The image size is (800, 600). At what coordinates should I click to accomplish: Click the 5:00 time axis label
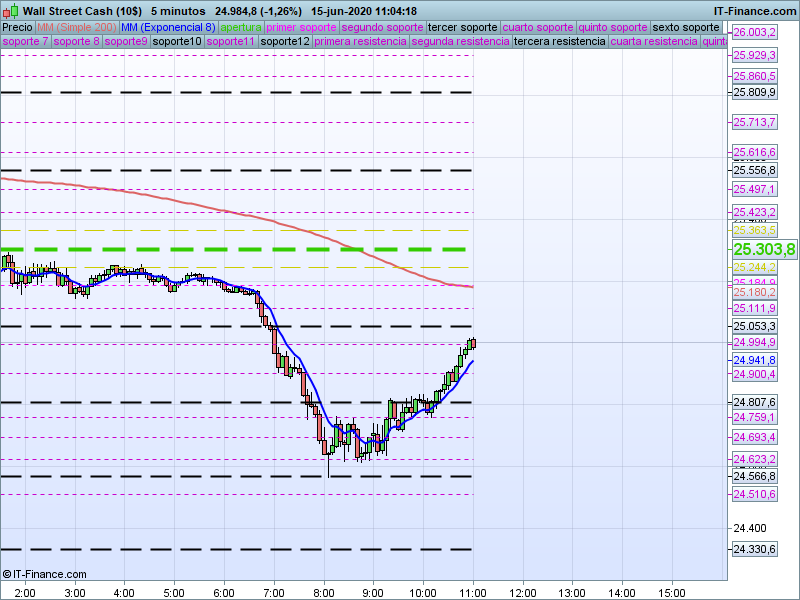[x=174, y=593]
